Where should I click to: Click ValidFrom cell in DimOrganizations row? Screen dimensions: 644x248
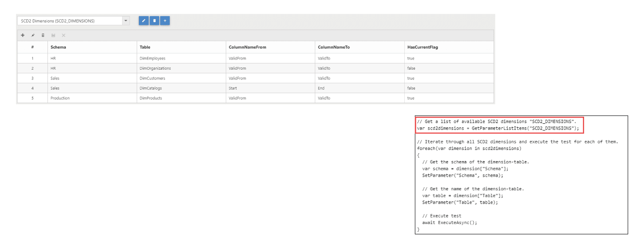(x=270, y=68)
